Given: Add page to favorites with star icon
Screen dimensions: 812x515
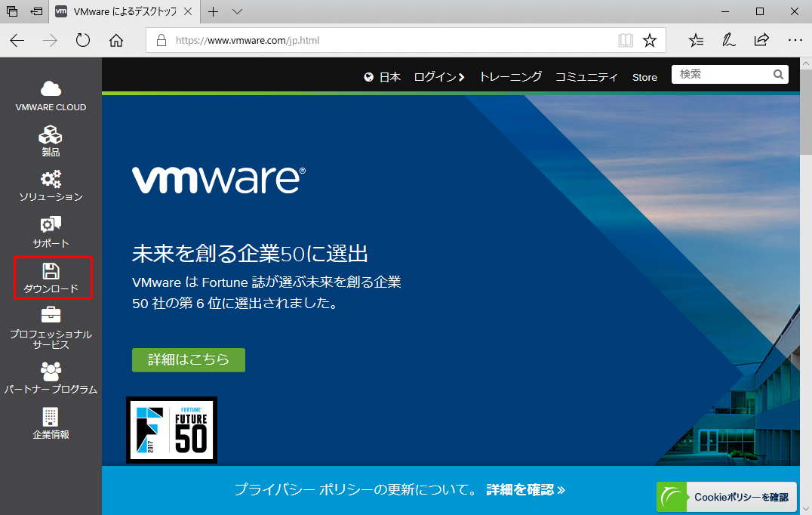Looking at the screenshot, I should pos(650,41).
